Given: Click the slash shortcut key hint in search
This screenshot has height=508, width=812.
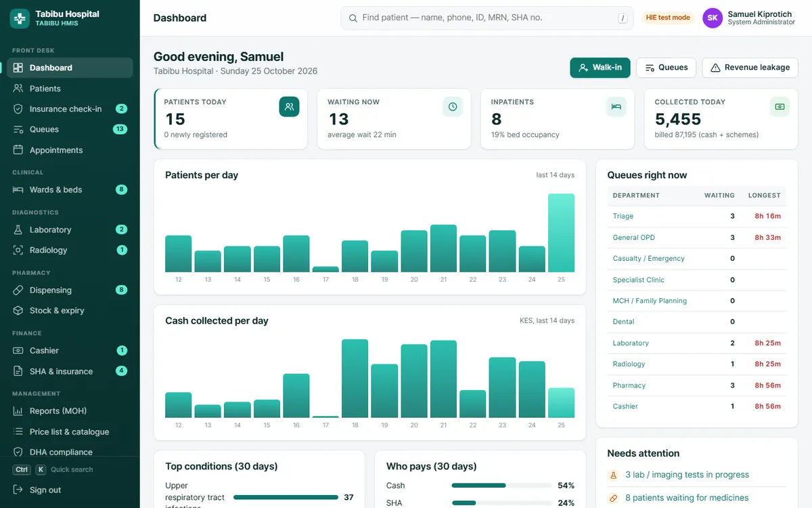Looking at the screenshot, I should 623,18.
